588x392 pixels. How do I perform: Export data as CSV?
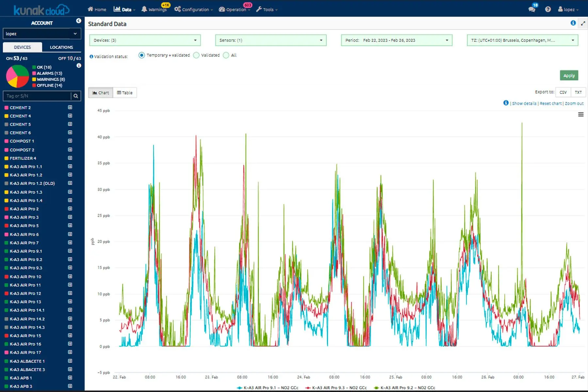[x=563, y=92]
